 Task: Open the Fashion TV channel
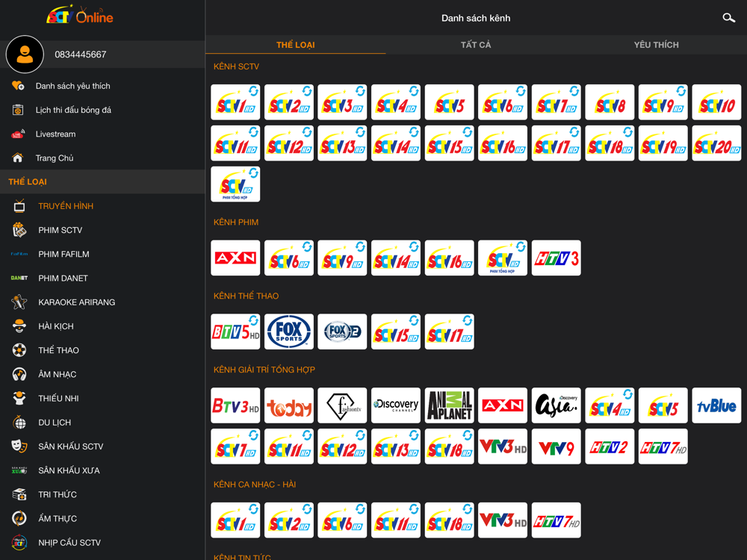(x=343, y=405)
